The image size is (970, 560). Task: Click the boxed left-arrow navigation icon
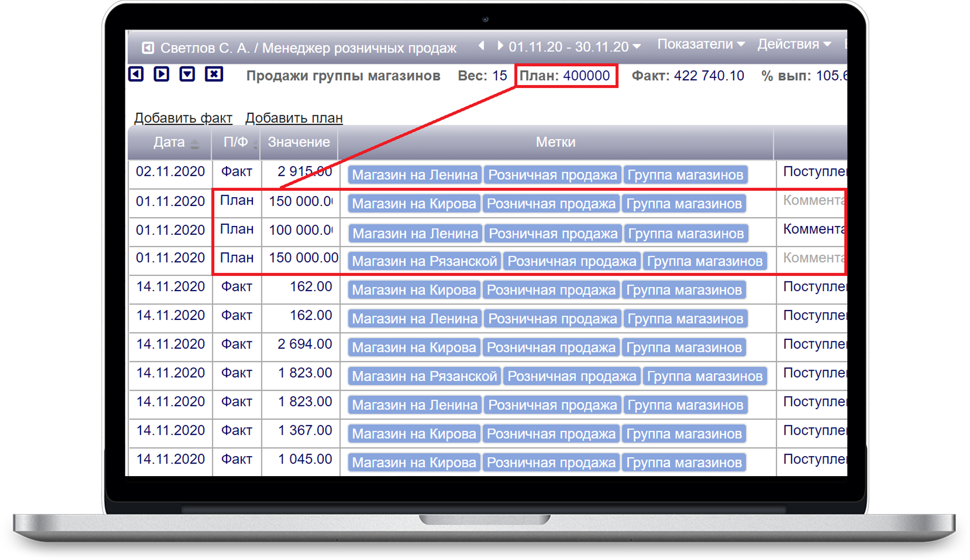tap(136, 74)
